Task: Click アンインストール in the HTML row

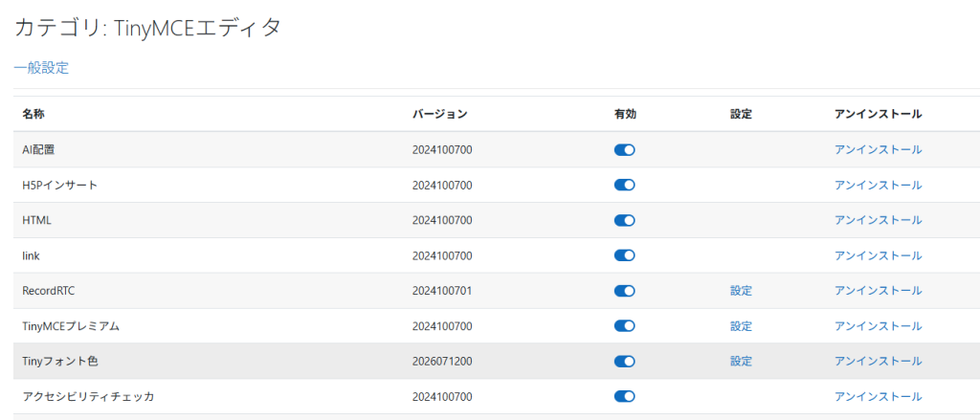Action: click(879, 220)
